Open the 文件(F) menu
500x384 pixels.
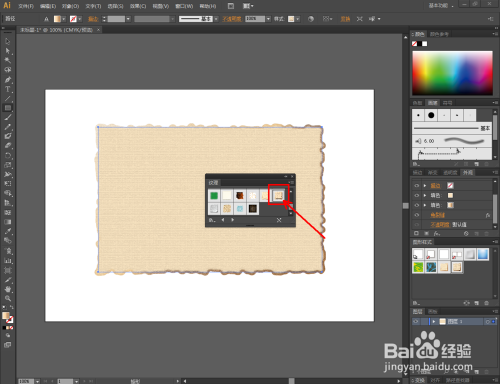[26, 6]
